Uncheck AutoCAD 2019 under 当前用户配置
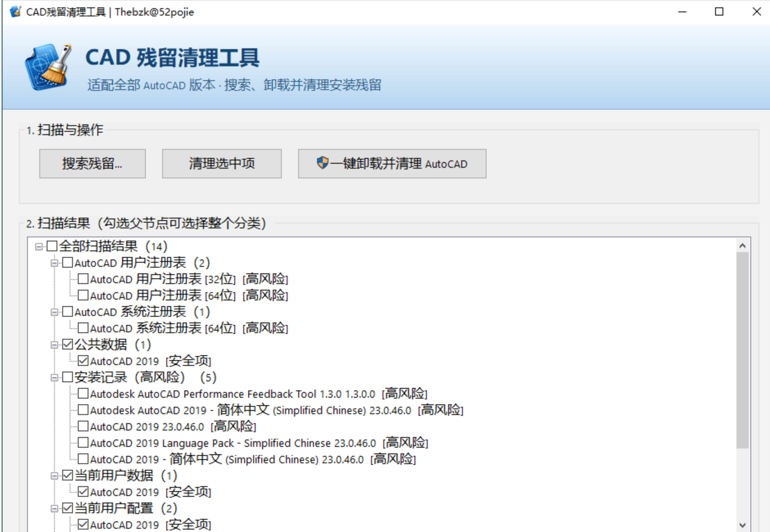Viewport: 770px width, 532px height. pyautogui.click(x=83, y=525)
